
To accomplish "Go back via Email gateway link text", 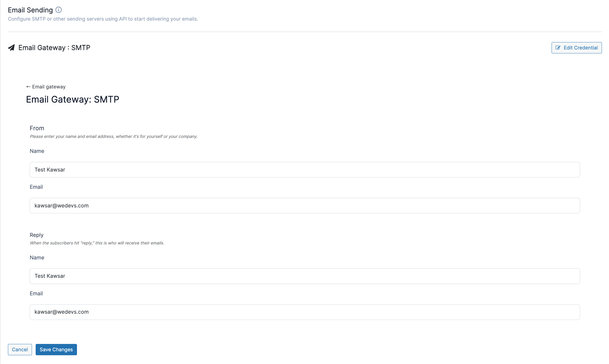I will [49, 87].
